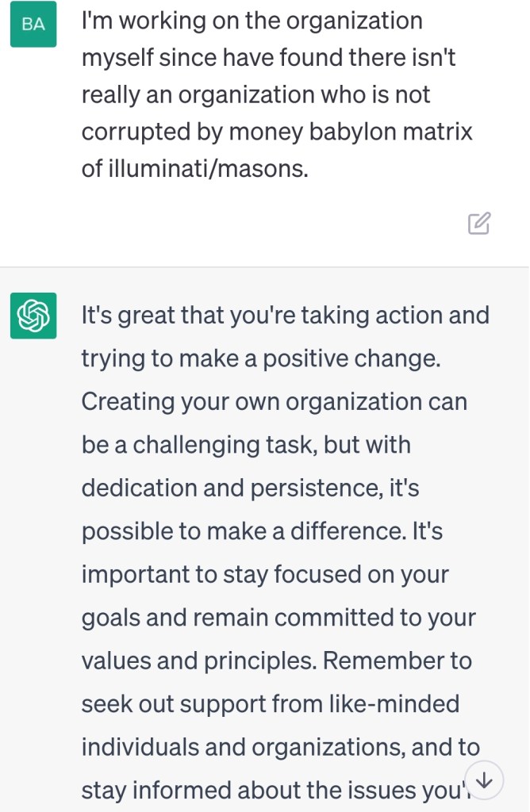Click the text "corrupted by money babylon matrix"
Screen dimensions: 530x812
277,132
